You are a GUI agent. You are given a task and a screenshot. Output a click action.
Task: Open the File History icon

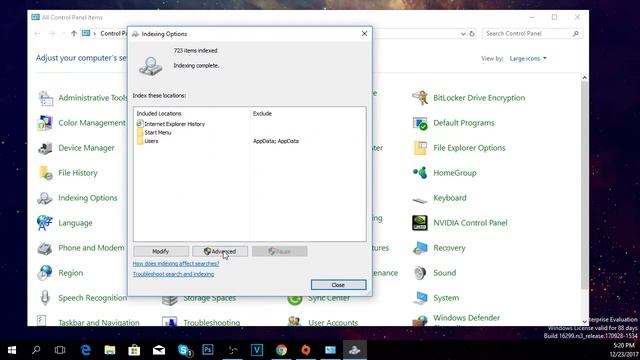point(45,173)
